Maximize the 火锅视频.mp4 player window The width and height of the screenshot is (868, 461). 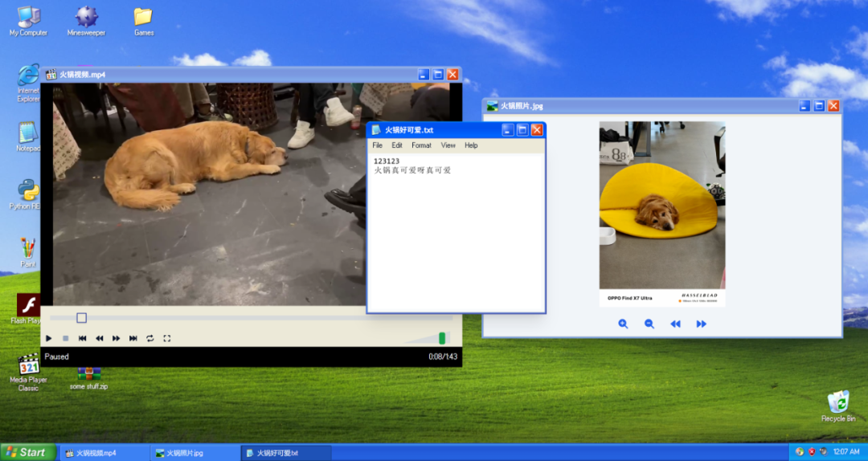pyautogui.click(x=438, y=75)
